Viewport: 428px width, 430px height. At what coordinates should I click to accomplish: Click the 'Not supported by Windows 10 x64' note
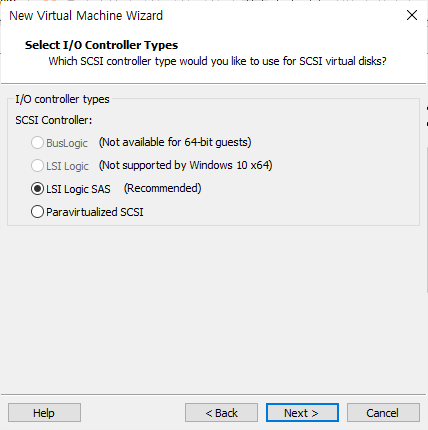click(x=186, y=165)
